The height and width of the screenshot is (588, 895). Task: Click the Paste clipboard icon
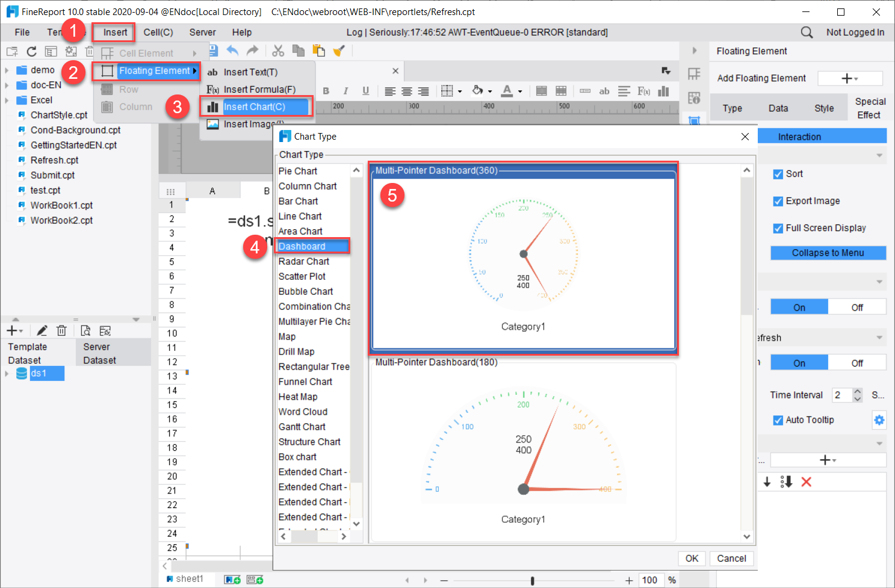pos(319,51)
